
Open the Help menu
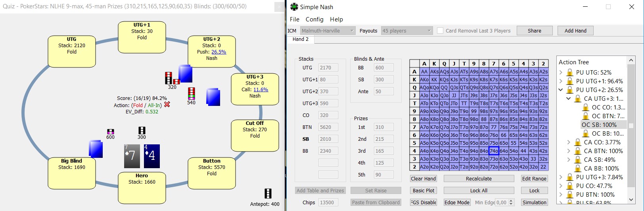click(336, 19)
